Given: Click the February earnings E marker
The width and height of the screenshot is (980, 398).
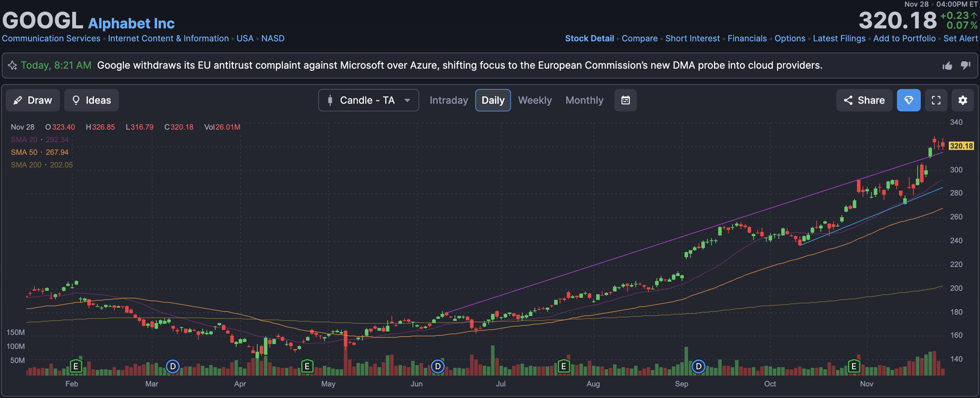Looking at the screenshot, I should tap(76, 366).
